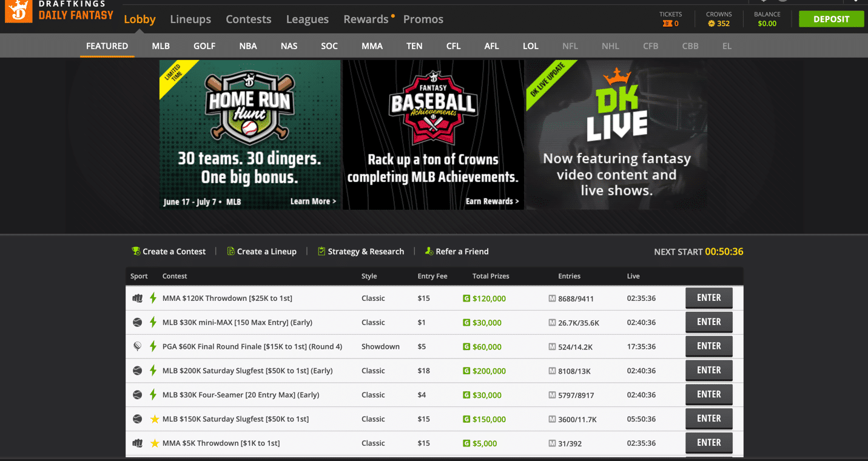The image size is (868, 461).
Task: Open the Lineups tab in top navigation
Action: pyautogui.click(x=190, y=19)
